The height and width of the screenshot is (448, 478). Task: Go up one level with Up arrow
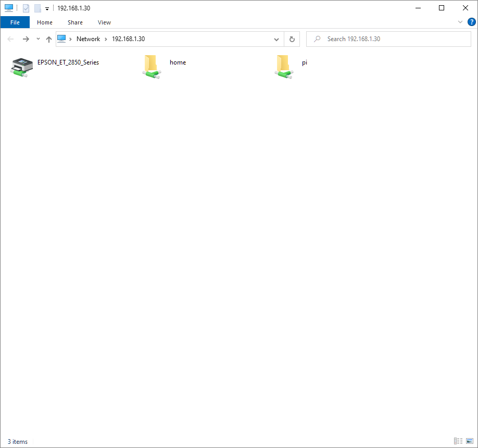[49, 39]
